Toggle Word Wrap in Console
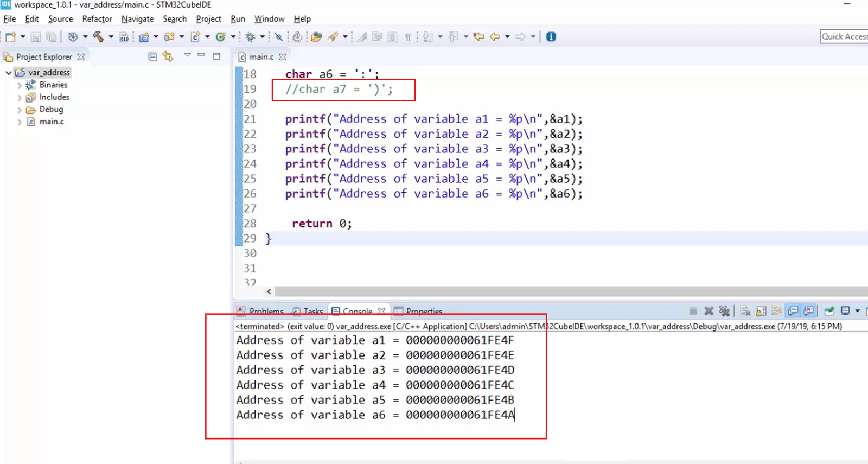The height and width of the screenshot is (464, 868). pos(777,311)
